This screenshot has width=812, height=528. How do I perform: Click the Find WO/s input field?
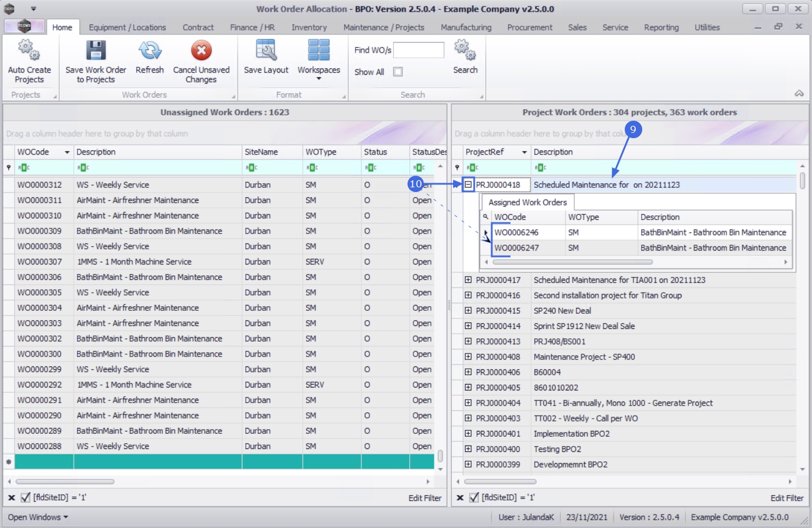coord(419,50)
